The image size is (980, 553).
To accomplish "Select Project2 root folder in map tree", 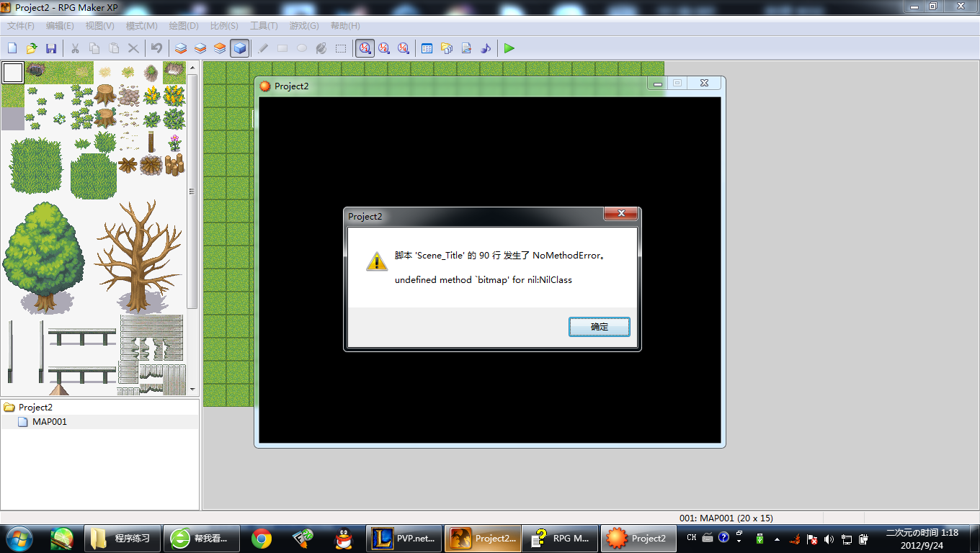I will (35, 408).
